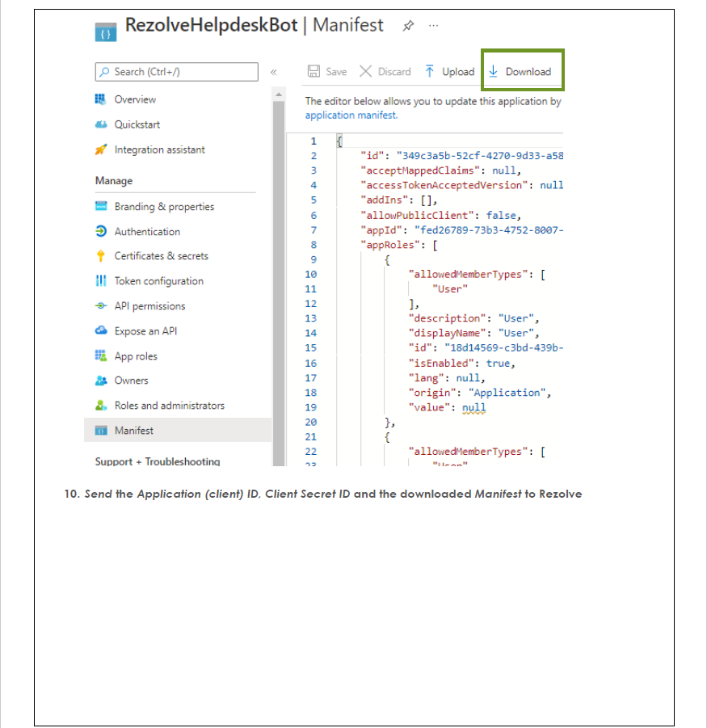Click the Upload arrow icon

(430, 71)
